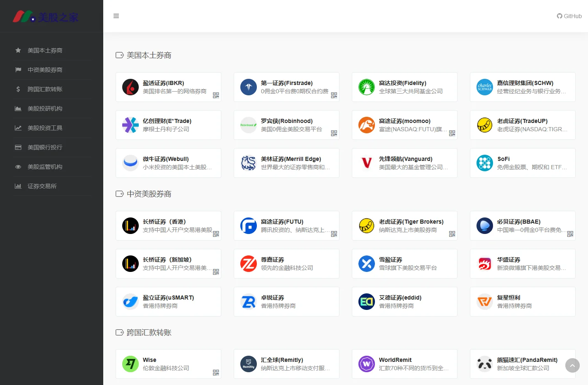This screenshot has height=385, width=588.
Task: Click the 华盛证券 logo icon
Action: [485, 264]
